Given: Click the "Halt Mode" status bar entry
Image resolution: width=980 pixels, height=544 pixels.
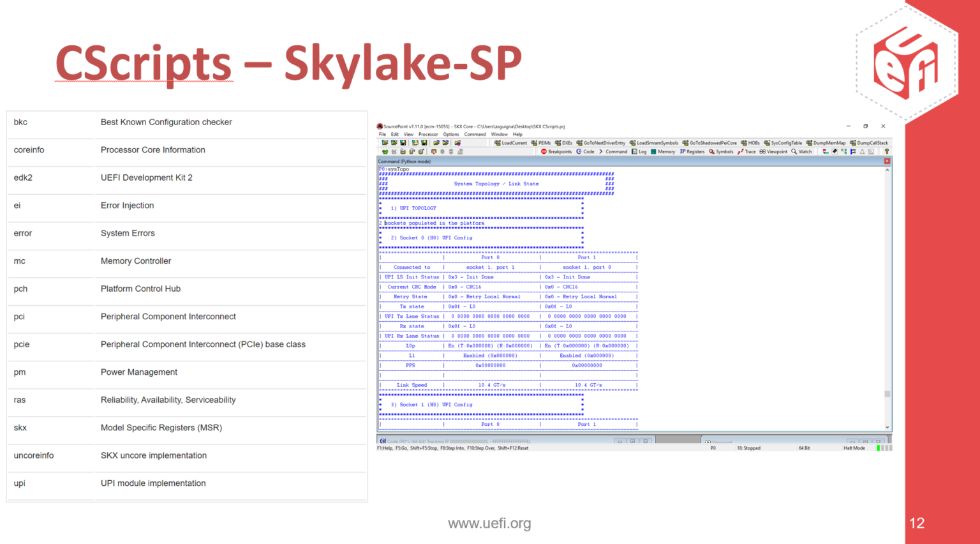Looking at the screenshot, I should point(854,448).
